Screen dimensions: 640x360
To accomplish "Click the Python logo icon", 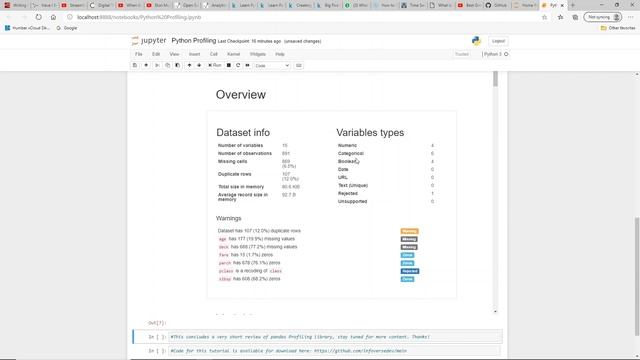I will (x=476, y=41).
